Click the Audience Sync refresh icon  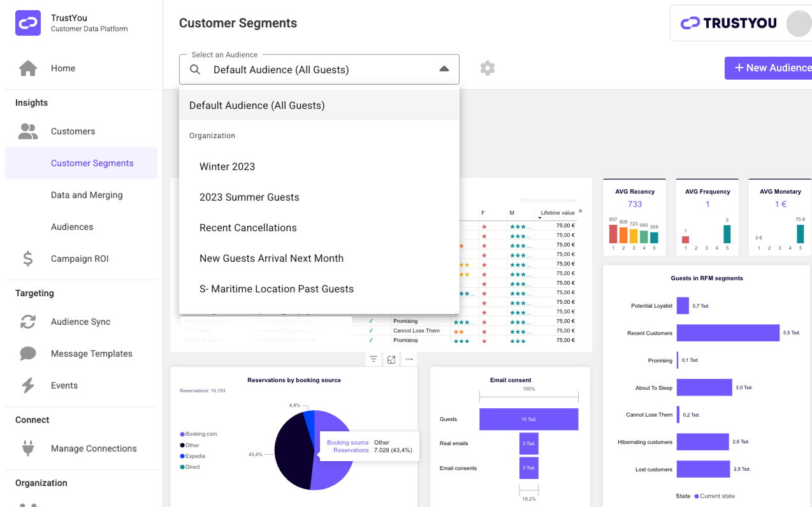click(28, 322)
